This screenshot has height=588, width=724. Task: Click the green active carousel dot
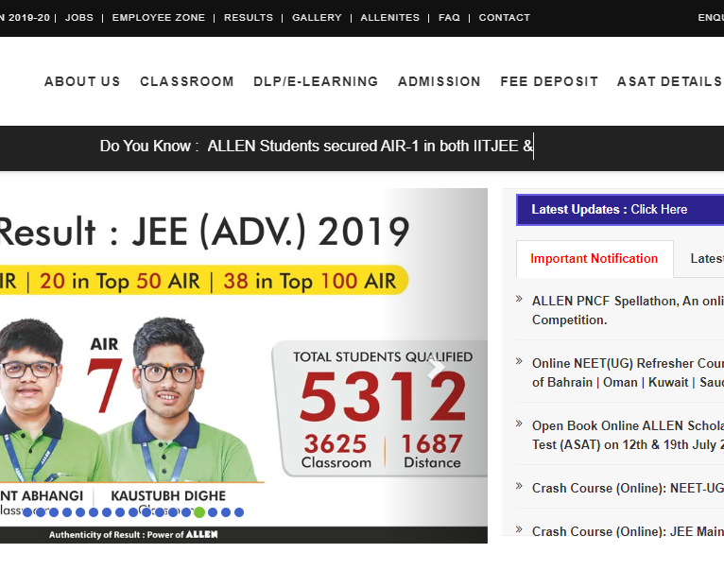199,512
